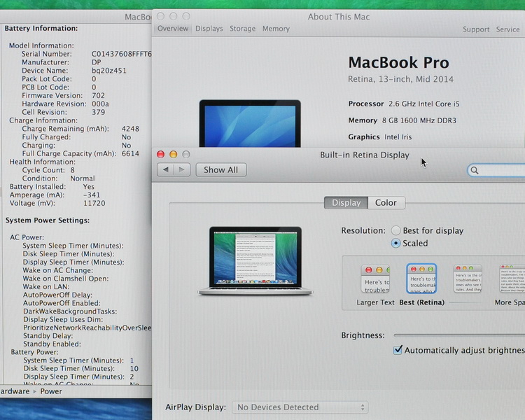525x420 pixels.
Task: Click the Hardware Revision value 000a
Action: [x=100, y=104]
